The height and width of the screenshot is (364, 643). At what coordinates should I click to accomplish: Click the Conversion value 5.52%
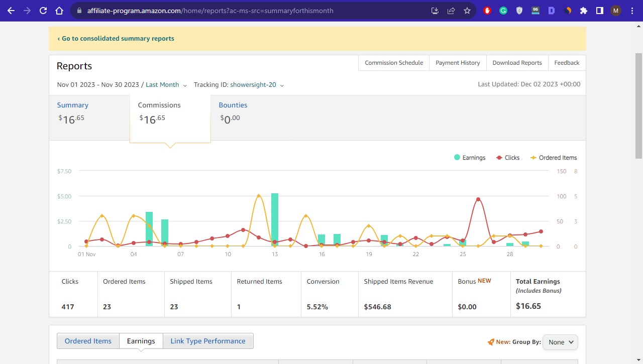(317, 307)
